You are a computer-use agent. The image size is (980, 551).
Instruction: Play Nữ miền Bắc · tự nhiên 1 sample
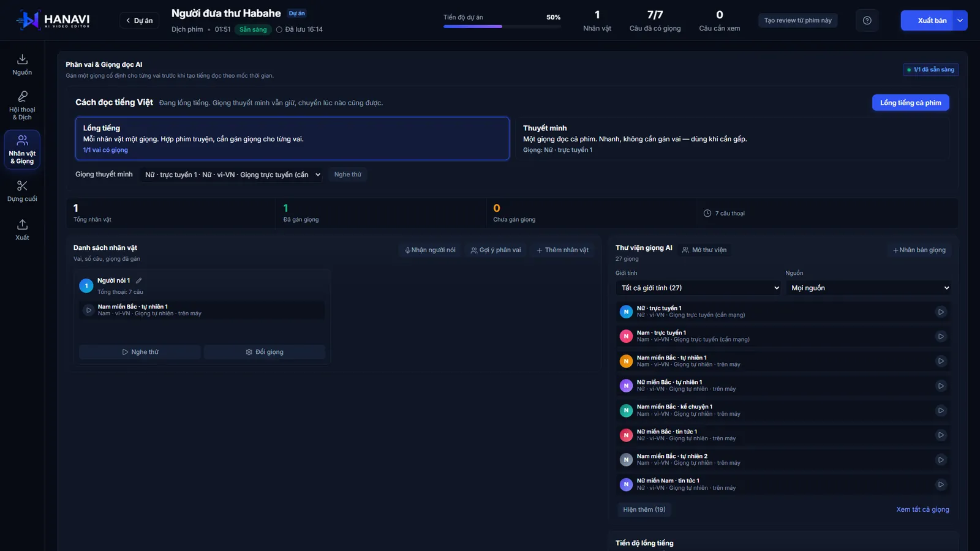coord(941,386)
